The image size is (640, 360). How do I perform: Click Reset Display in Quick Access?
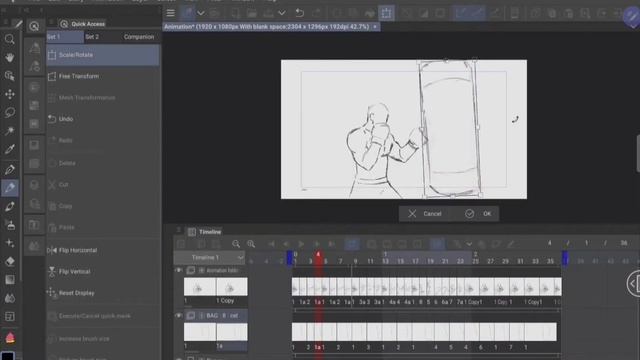pos(103,293)
